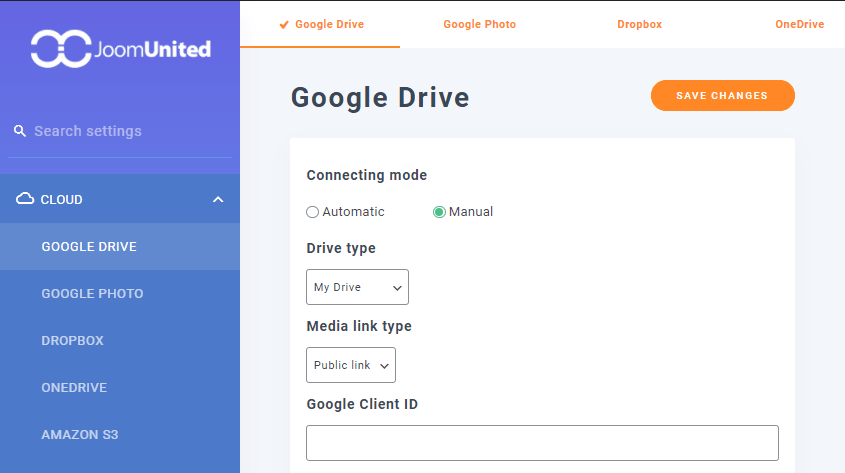Viewport: 845px width, 473px height.
Task: Click the Google Drive page heading
Action: [380, 98]
